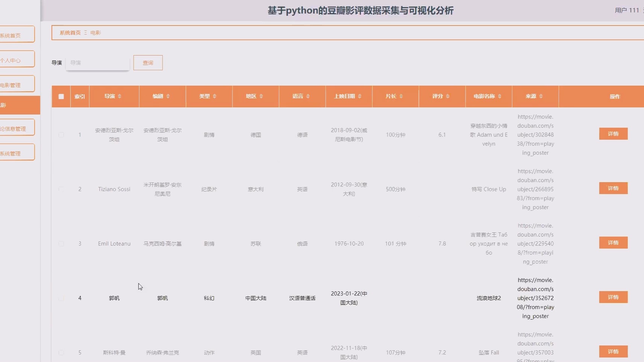Click region cell 中国大陆
Viewport: 644px width, 362px height.
tap(256, 298)
